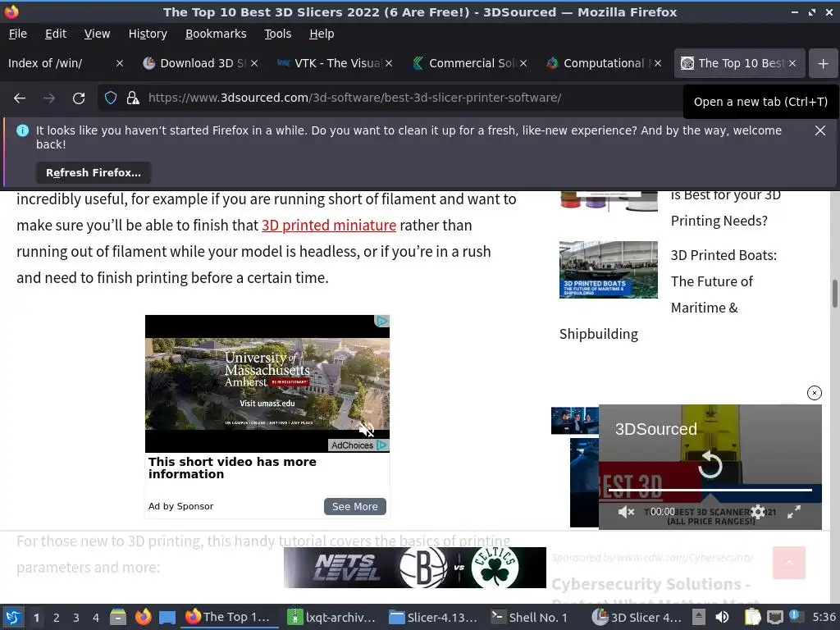The height and width of the screenshot is (630, 840).
Task: Switch to VTK - The Visual tab
Action: (x=334, y=63)
